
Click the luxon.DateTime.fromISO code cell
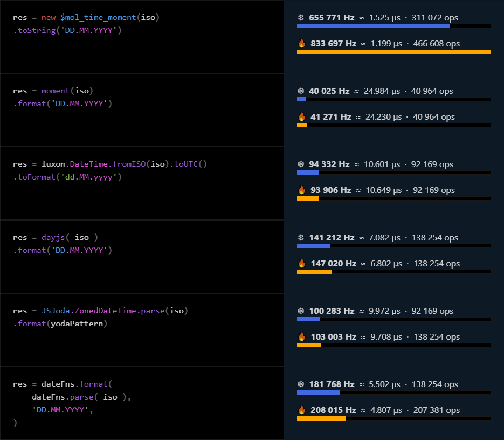[142, 183]
